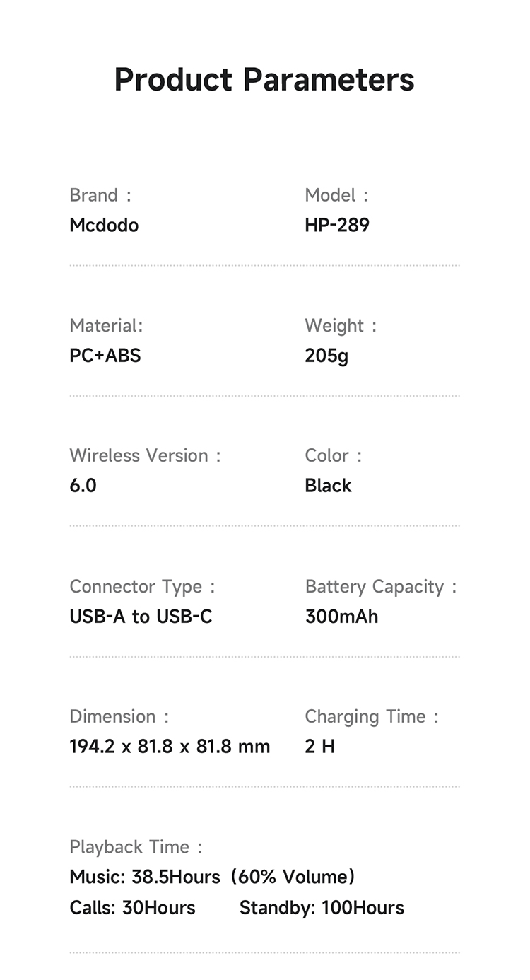Select the PC+ABS material value
530x980 pixels.
pos(105,356)
